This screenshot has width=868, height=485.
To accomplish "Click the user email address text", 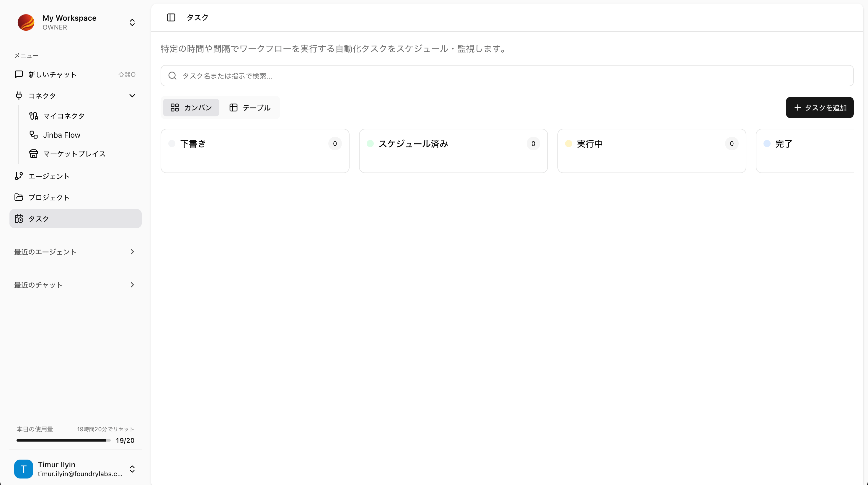I will coord(80,473).
